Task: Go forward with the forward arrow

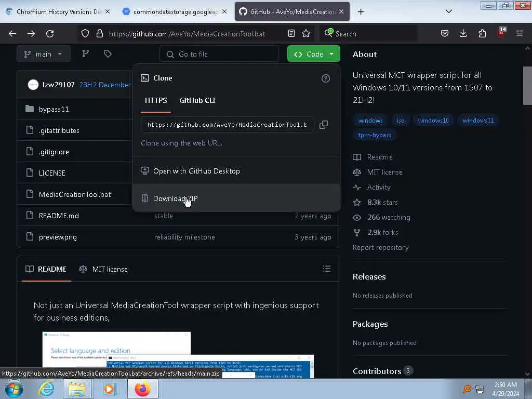Action: click(31, 34)
